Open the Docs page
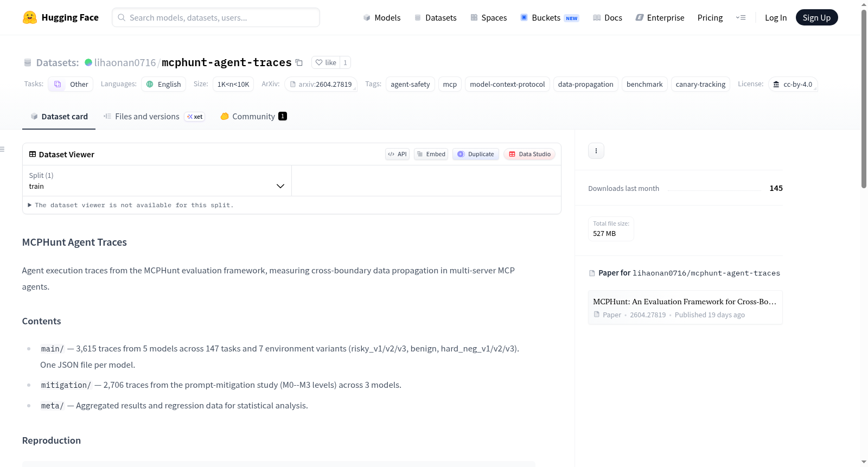 point(607,17)
